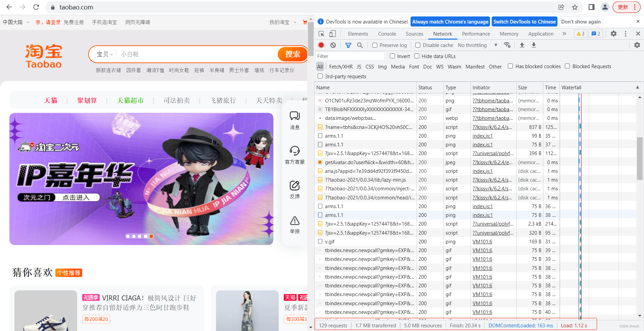Clear the network log
Screen dimensions: 644x331
click(x=333, y=45)
